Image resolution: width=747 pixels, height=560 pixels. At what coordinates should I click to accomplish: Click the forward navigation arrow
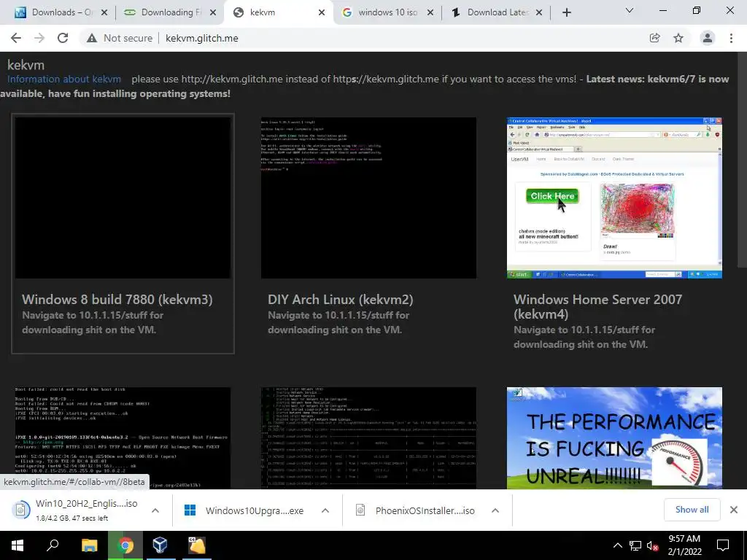[39, 38]
